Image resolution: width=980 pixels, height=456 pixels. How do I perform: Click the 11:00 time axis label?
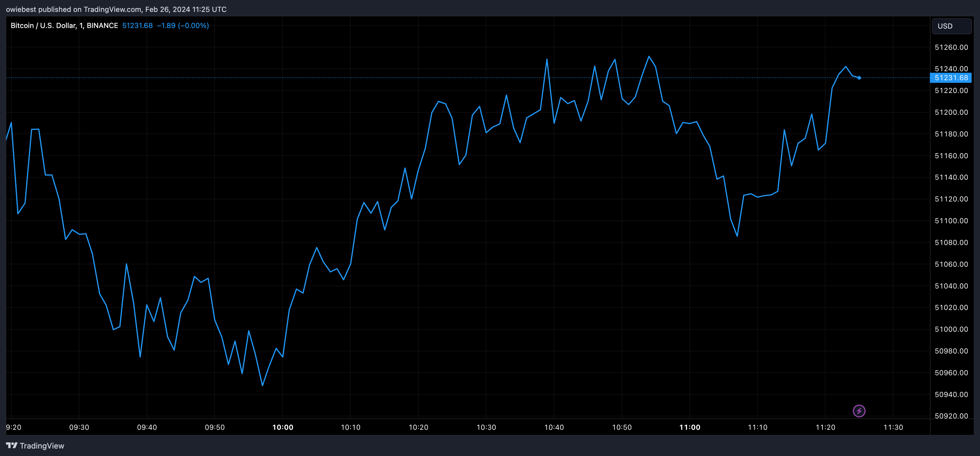[x=690, y=427]
